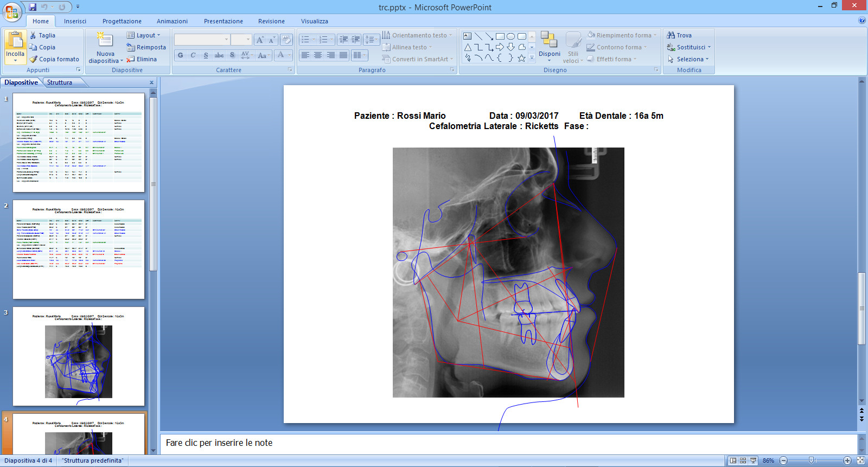Fit slide to current window
868x467 pixels.
point(860,460)
